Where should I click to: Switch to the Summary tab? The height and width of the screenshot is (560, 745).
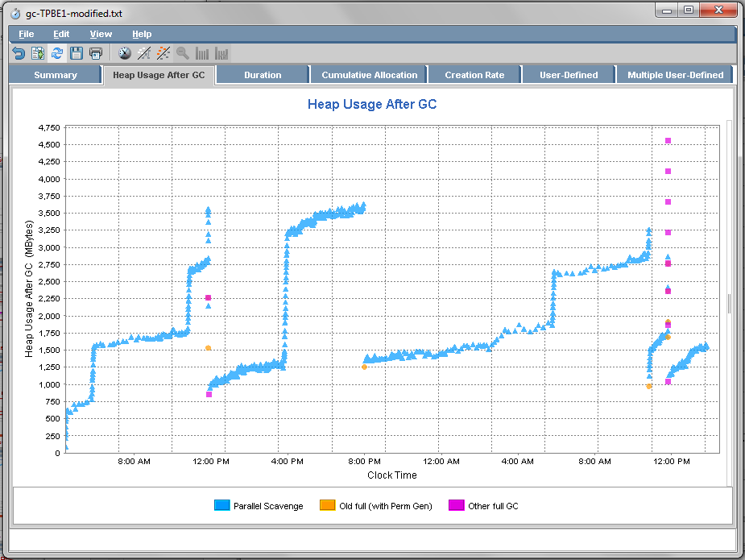tap(55, 74)
